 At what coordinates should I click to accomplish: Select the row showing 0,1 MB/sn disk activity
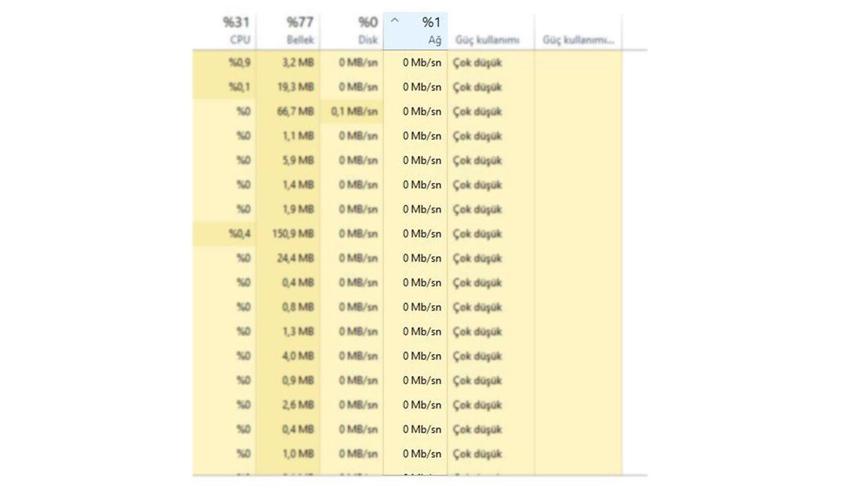pyautogui.click(x=357, y=111)
